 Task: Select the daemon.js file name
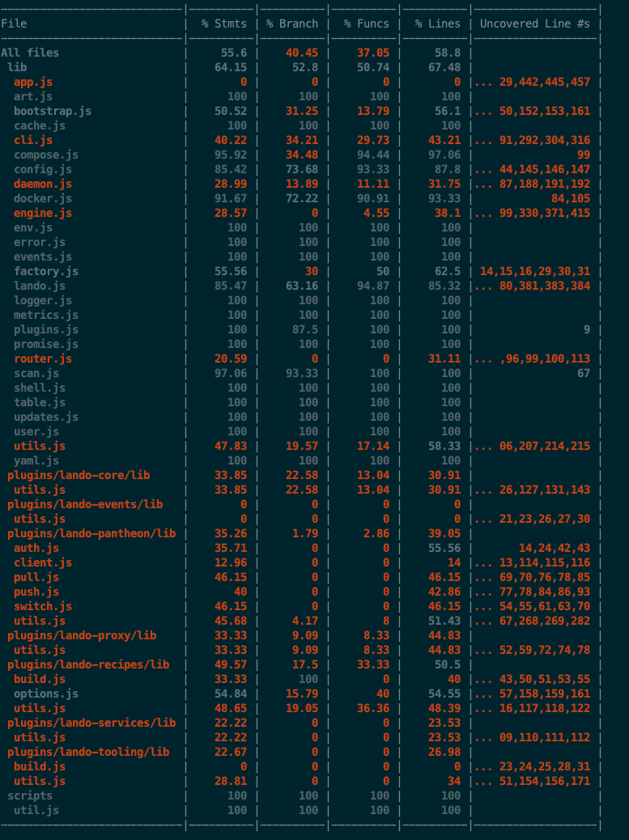click(43, 184)
